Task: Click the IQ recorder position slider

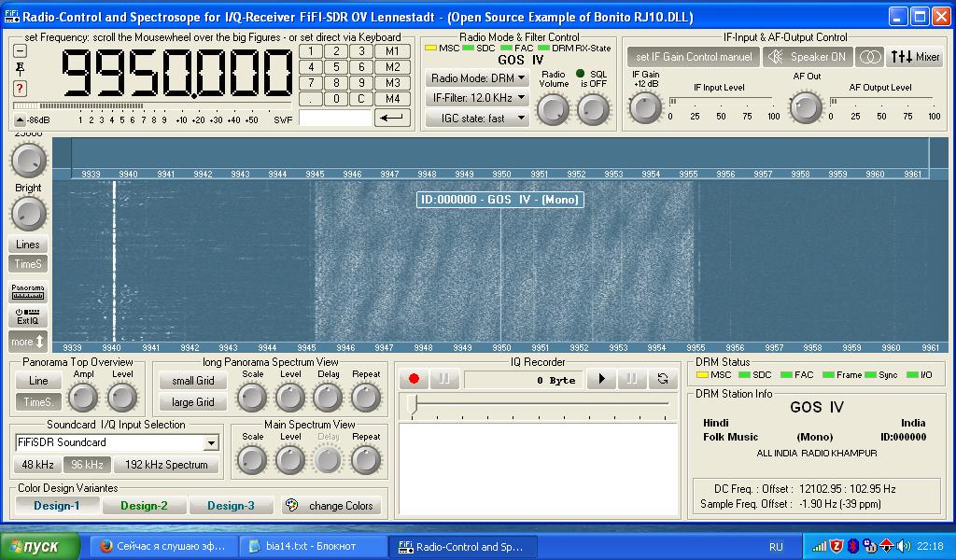Action: (x=539, y=406)
